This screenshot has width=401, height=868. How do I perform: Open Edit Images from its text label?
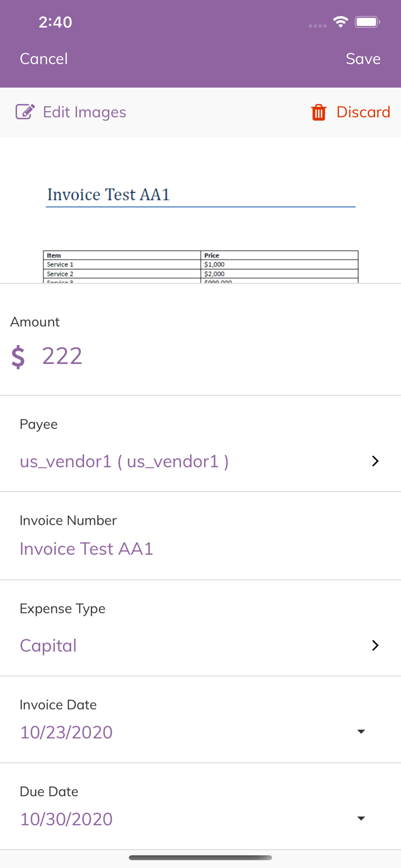pos(84,112)
